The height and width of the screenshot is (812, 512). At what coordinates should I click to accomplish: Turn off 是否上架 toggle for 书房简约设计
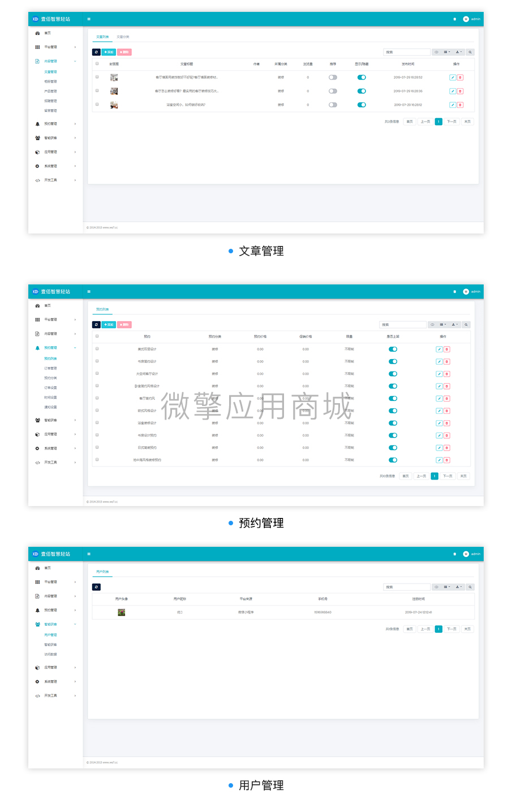pos(393,362)
